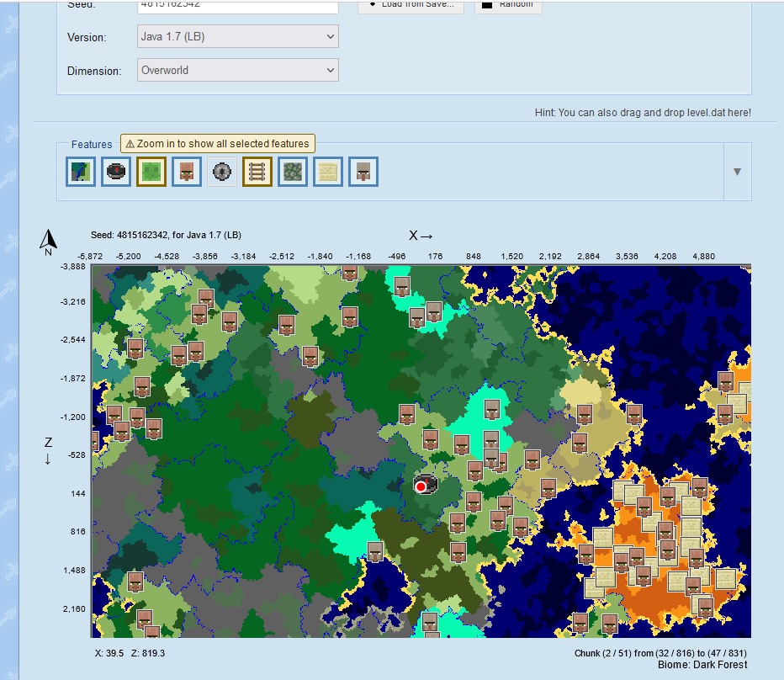
Task: Click the Random seed button
Action: click(x=508, y=5)
